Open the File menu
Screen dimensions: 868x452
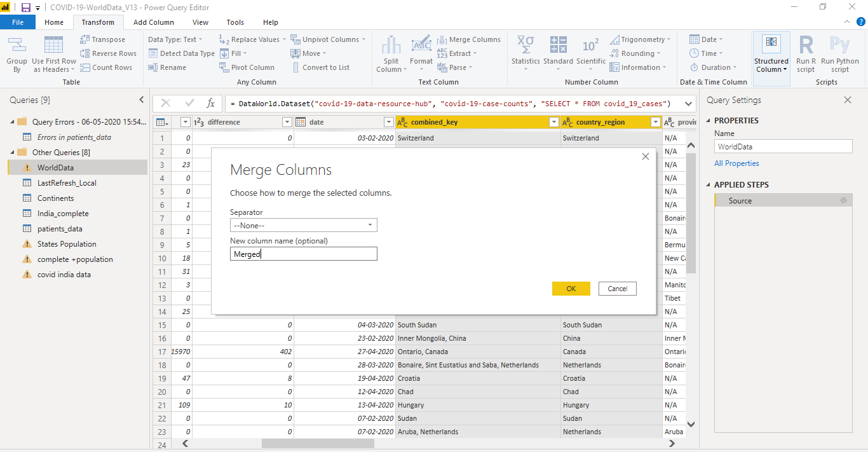click(x=18, y=22)
